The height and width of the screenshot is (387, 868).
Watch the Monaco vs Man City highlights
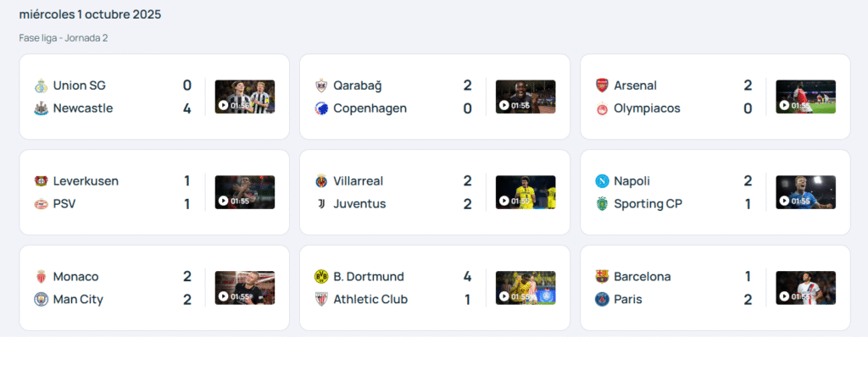point(244,288)
